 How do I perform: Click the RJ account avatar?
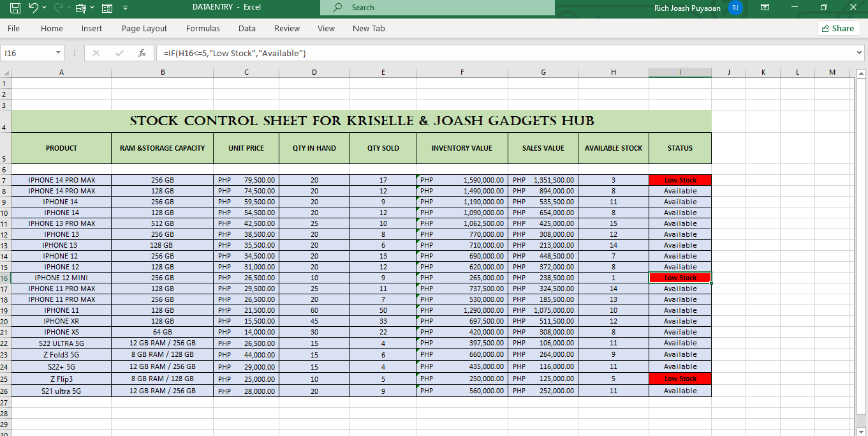pyautogui.click(x=735, y=8)
